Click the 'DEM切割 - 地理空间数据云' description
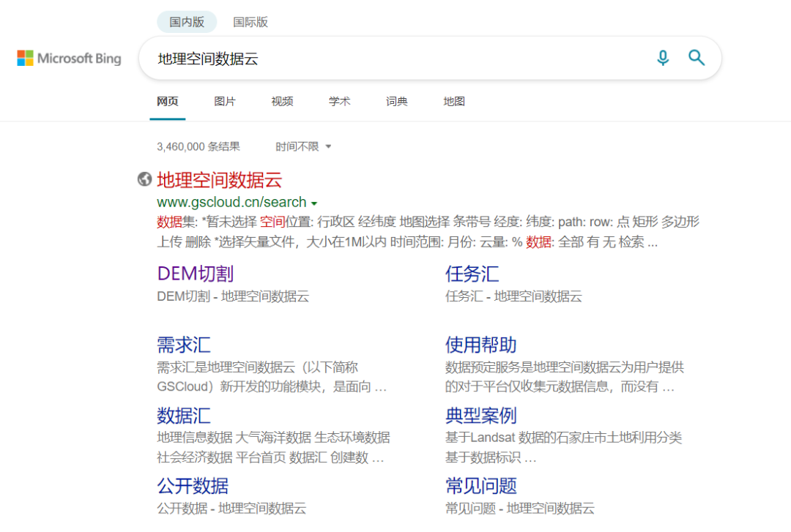The image size is (791, 532). click(x=233, y=296)
